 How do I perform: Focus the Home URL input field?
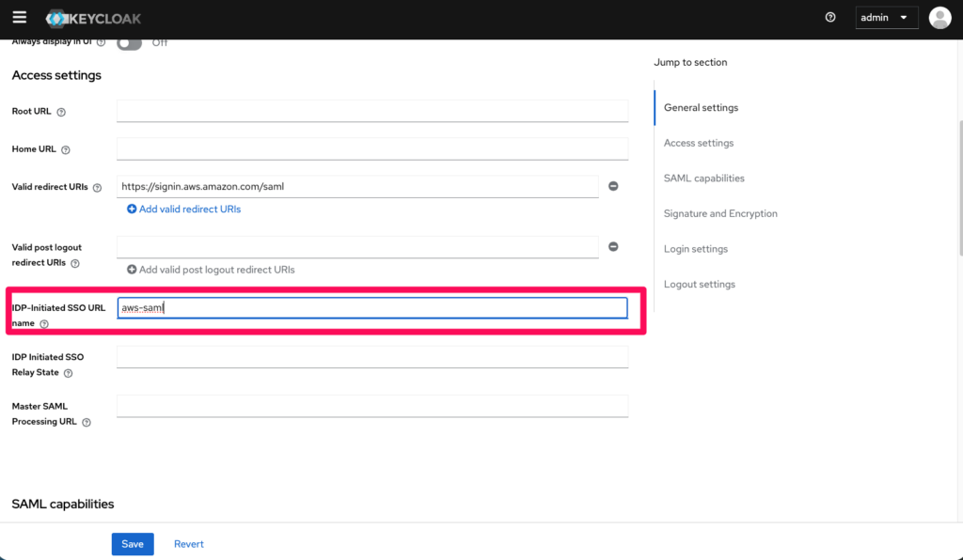pyautogui.click(x=371, y=148)
